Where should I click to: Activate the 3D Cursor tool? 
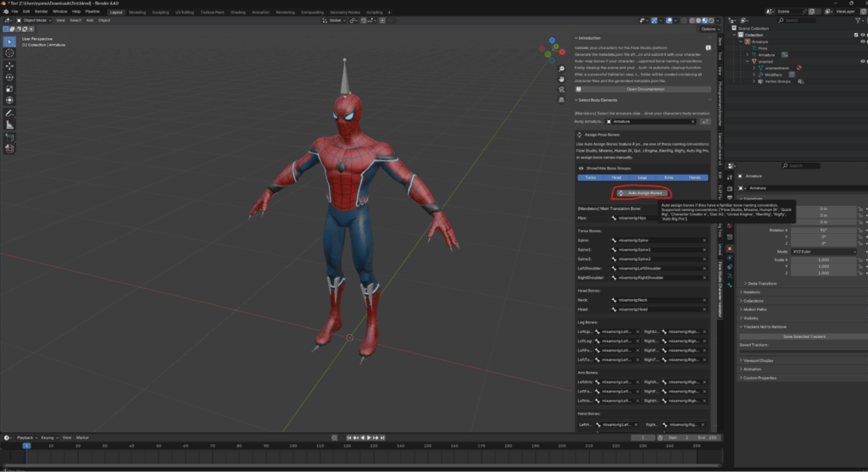tap(9, 53)
